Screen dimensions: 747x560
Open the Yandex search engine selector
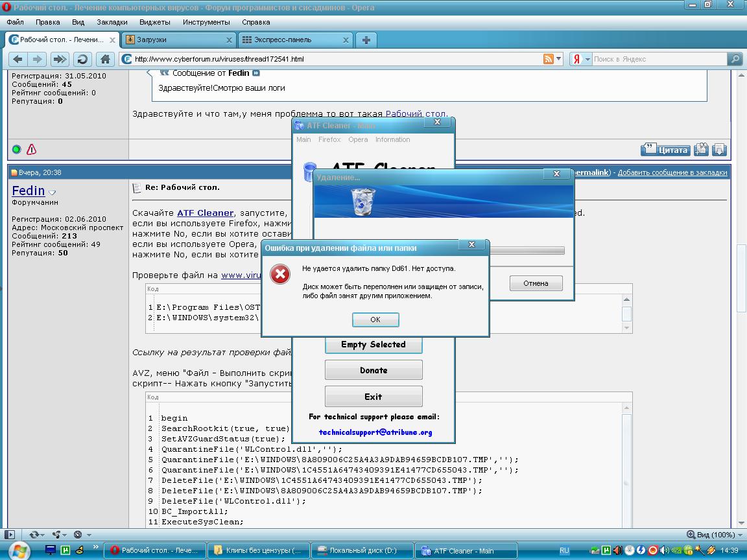[581, 59]
